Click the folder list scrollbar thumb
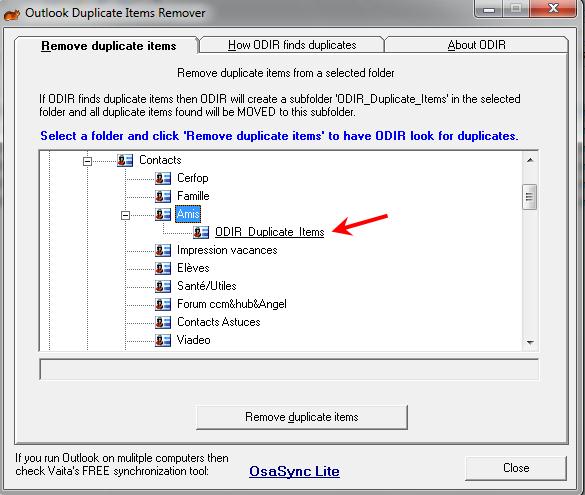This screenshot has height=495, width=585. [x=529, y=197]
